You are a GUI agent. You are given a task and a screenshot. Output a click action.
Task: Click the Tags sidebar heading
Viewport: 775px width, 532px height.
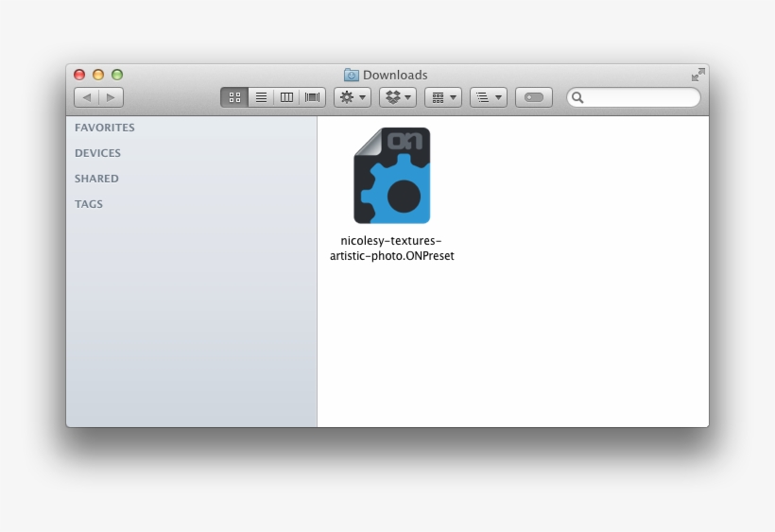point(89,204)
